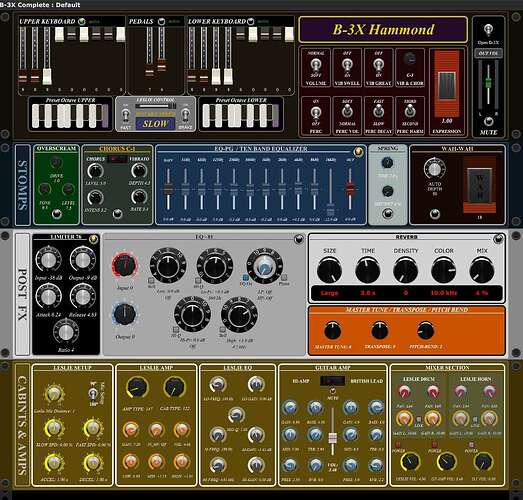Viewport: 523px width, 500px height.
Task: Click the Leslie Amp CAB TYPE knob
Action: click(x=174, y=388)
